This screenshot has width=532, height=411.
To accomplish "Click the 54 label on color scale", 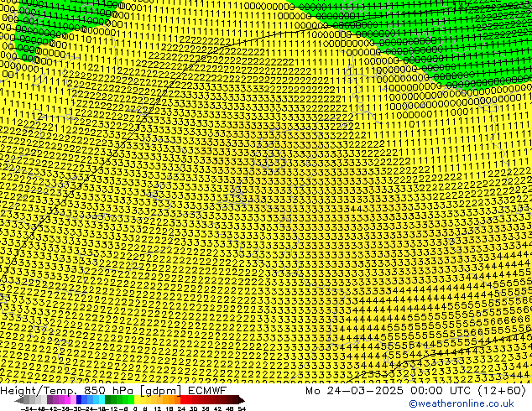I will coord(242,408).
